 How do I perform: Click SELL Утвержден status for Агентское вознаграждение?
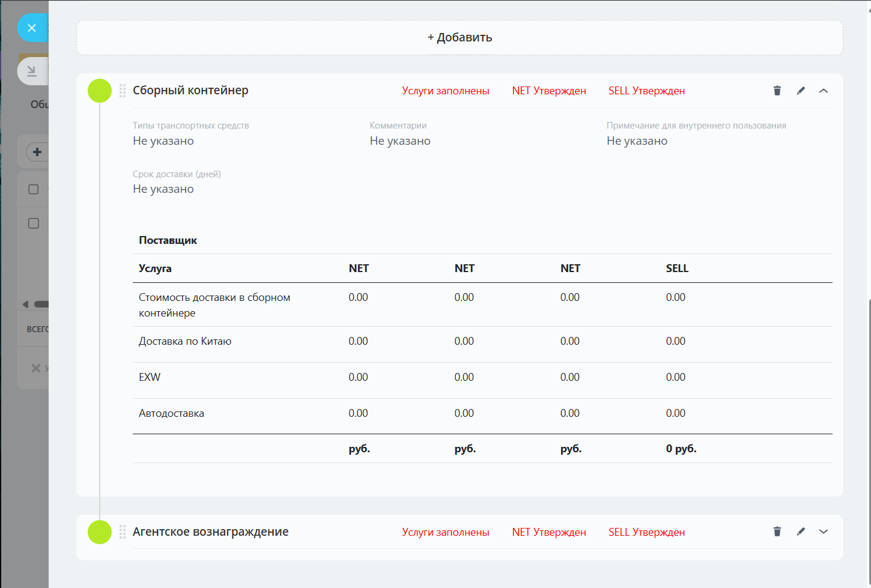click(646, 532)
